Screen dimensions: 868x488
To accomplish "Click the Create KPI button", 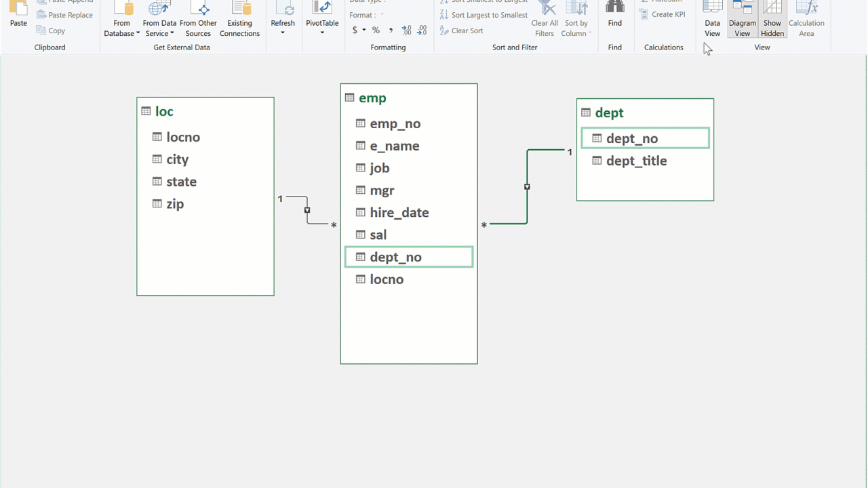I will coord(663,14).
